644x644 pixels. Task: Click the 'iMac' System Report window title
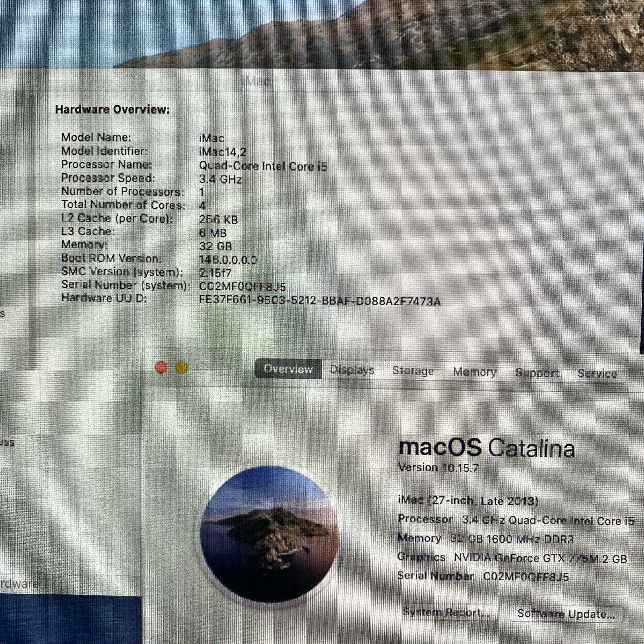256,81
